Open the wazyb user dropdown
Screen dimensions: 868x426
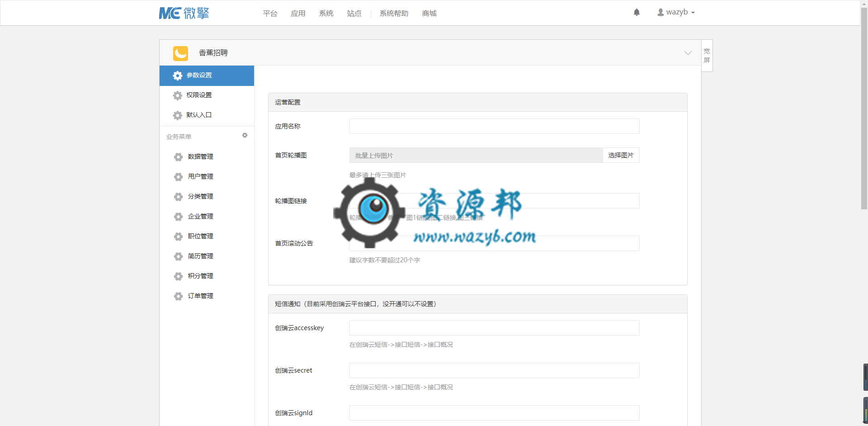click(x=676, y=12)
